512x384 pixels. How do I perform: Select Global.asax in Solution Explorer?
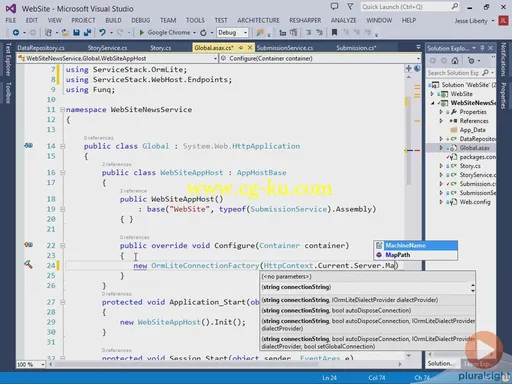click(475, 148)
